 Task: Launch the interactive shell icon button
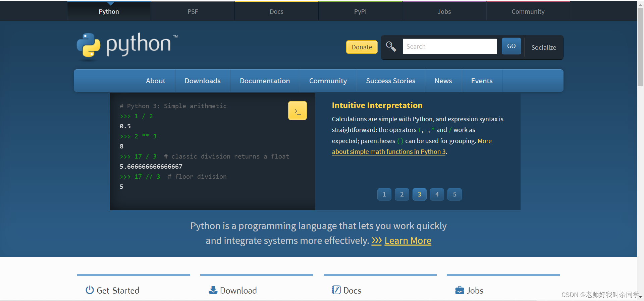coord(297,111)
